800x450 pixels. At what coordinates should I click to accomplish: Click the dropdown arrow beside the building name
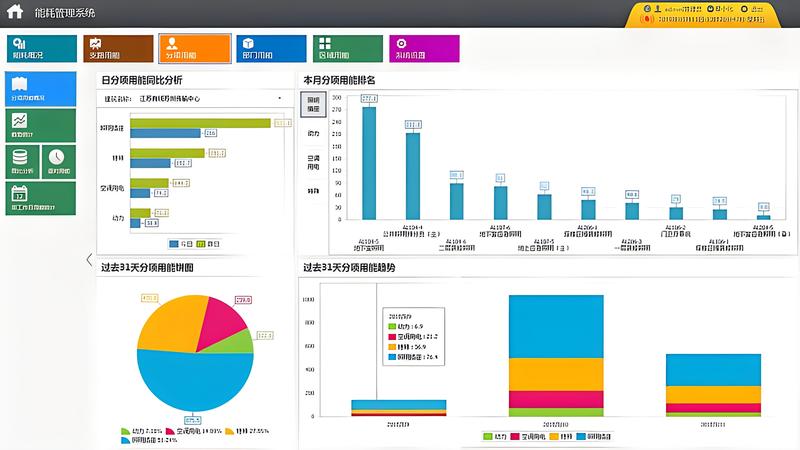coord(279,99)
